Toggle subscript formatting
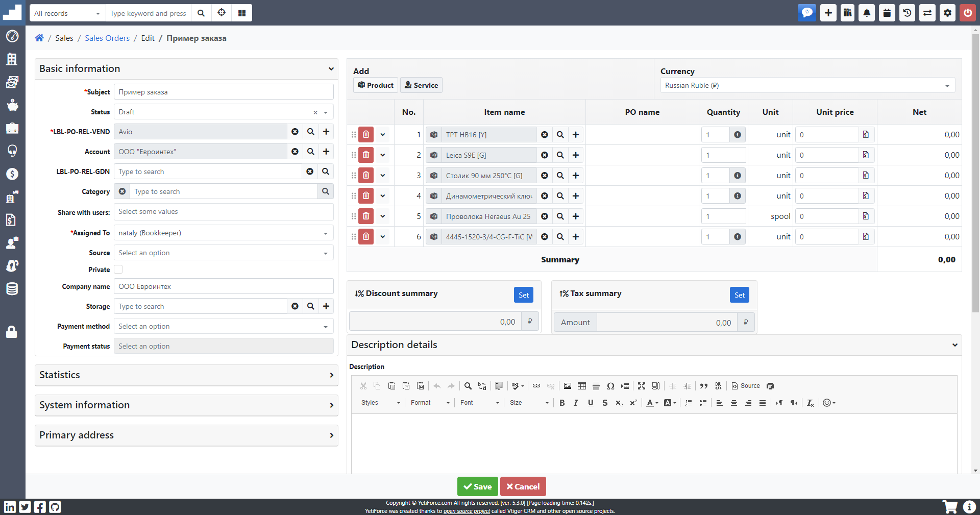This screenshot has height=515, width=980. click(x=619, y=403)
